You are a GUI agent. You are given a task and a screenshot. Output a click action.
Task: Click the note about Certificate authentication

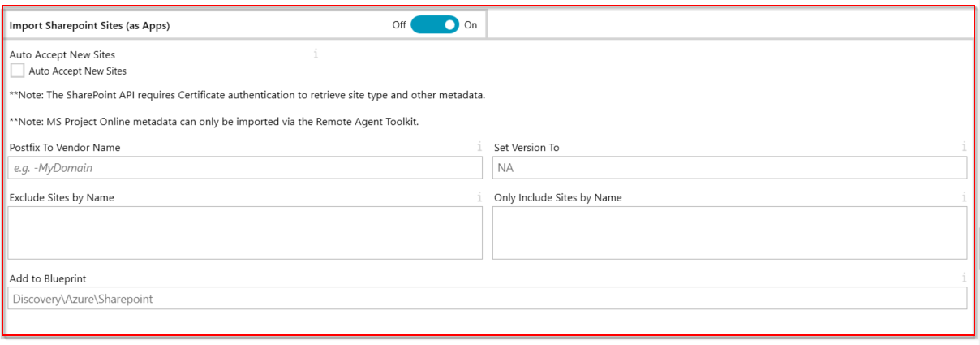click(247, 95)
